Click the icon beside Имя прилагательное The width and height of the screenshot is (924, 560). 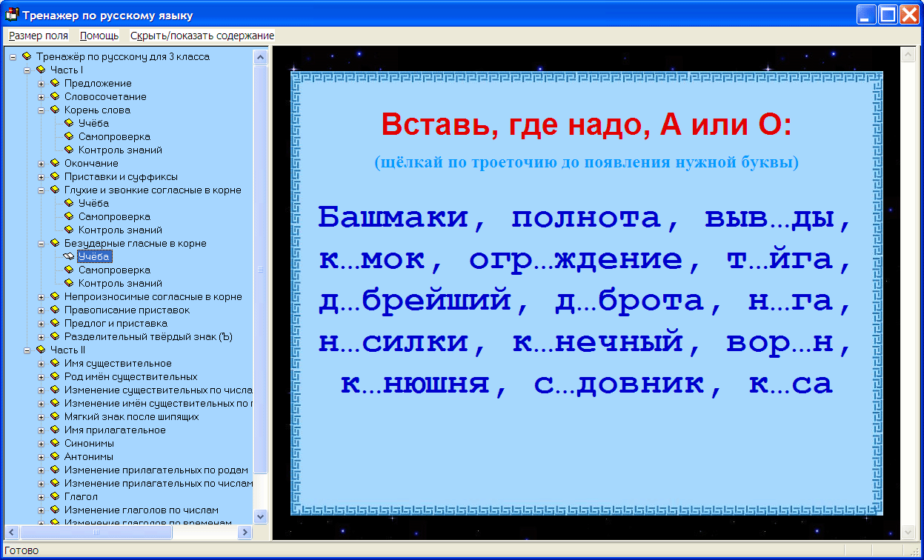click(x=55, y=430)
